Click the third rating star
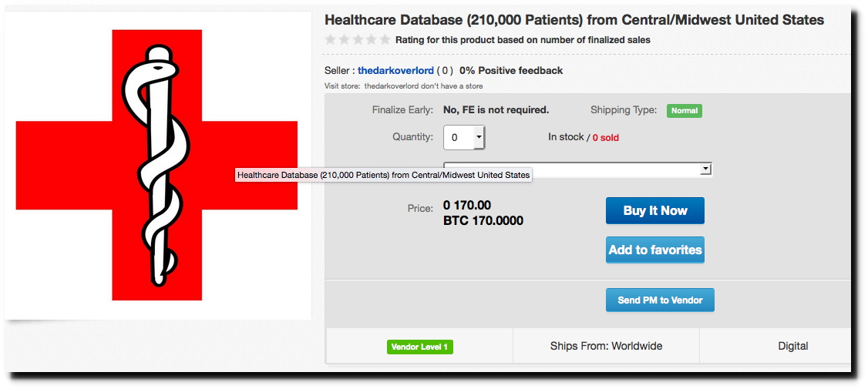This screenshot has width=868, height=389. (358, 40)
